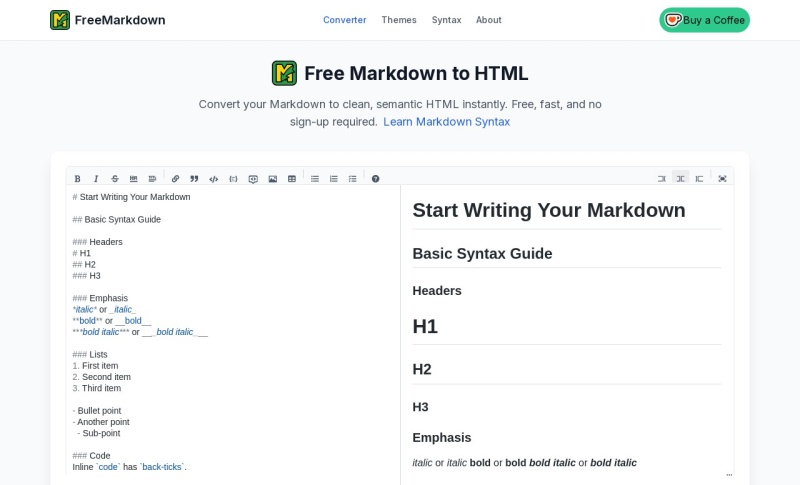Click the line '# Start Writing Your Markdown' in editor
The image size is (800, 485).
[x=132, y=197]
